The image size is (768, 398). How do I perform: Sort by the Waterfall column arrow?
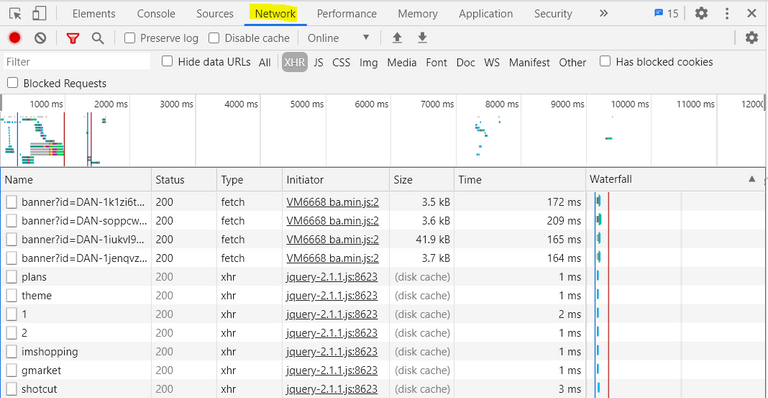752,179
